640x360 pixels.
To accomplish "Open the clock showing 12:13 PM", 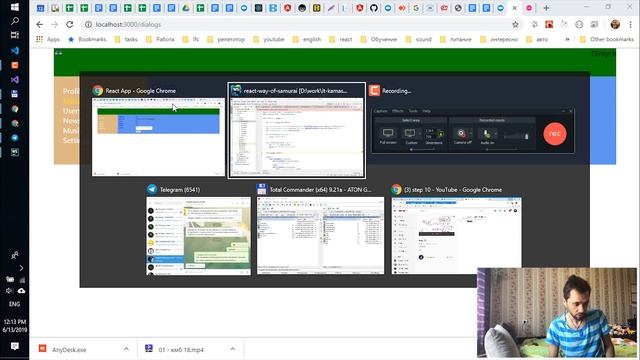I will point(15,325).
